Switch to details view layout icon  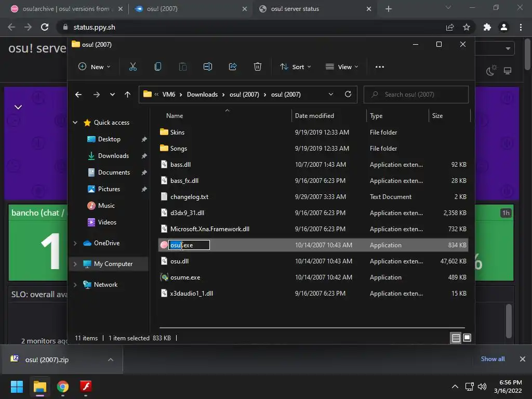tap(456, 338)
